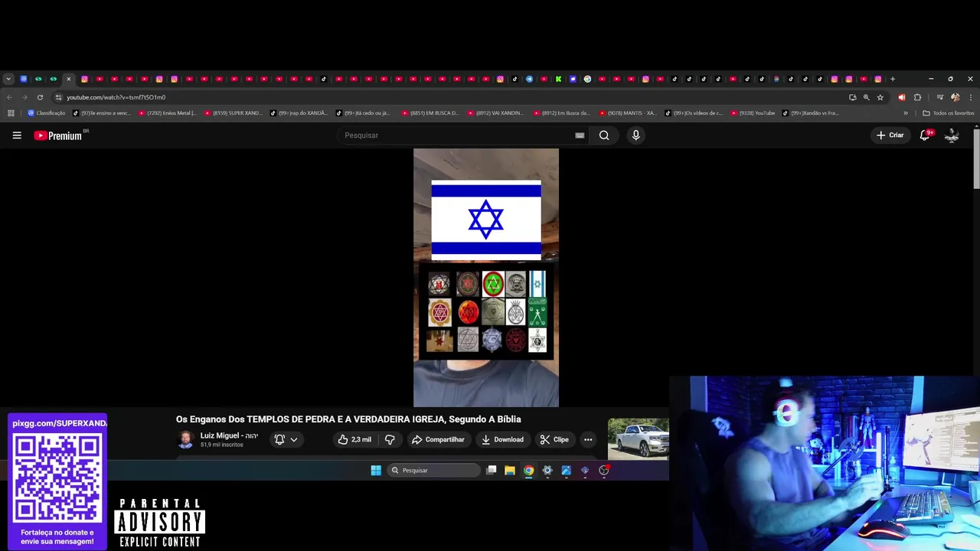Open File Explorer from the taskbar
Viewport: 980px width, 551px height.
(x=510, y=471)
